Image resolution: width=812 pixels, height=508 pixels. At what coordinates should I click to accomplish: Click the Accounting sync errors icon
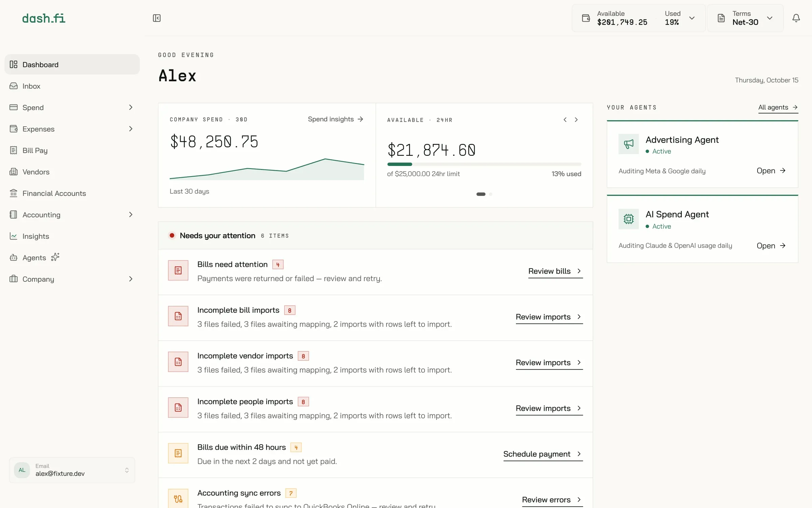click(x=178, y=499)
